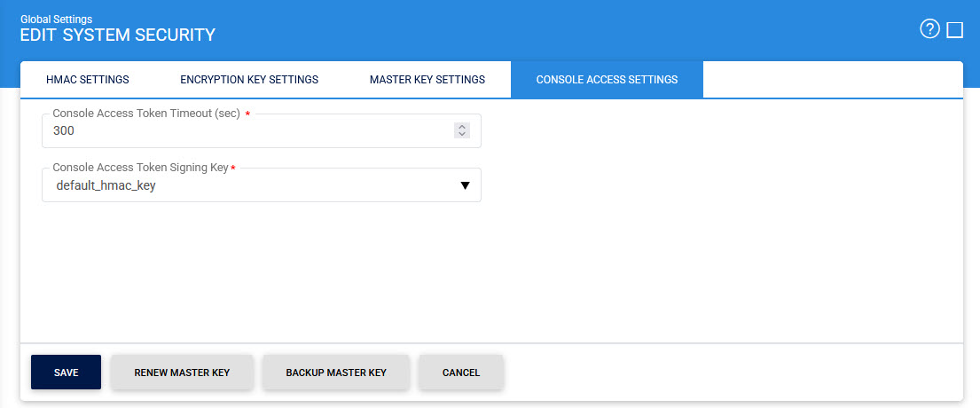This screenshot has height=408, width=980.
Task: Increase token timeout with the up arrow
Action: (461, 127)
